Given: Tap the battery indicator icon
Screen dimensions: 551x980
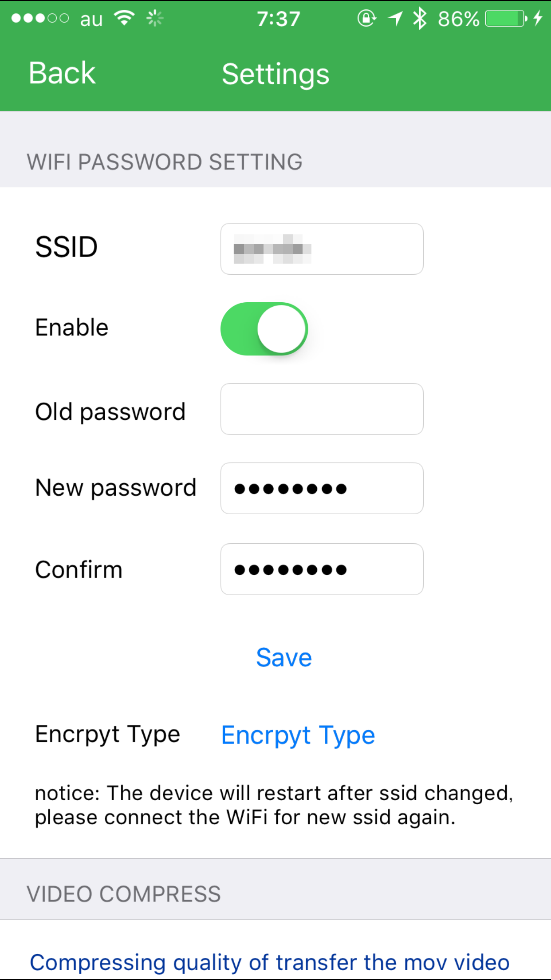Looking at the screenshot, I should pos(506,19).
